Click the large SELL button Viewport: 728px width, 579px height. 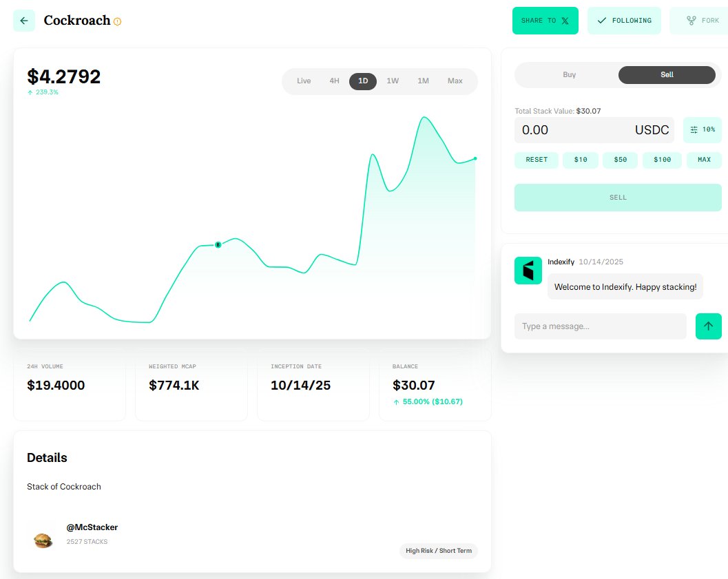click(618, 198)
